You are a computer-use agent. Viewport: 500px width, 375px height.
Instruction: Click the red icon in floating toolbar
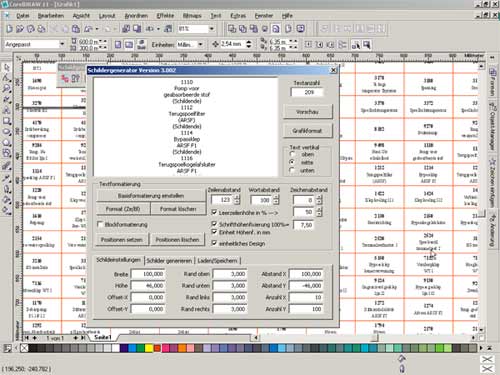[x=65, y=79]
